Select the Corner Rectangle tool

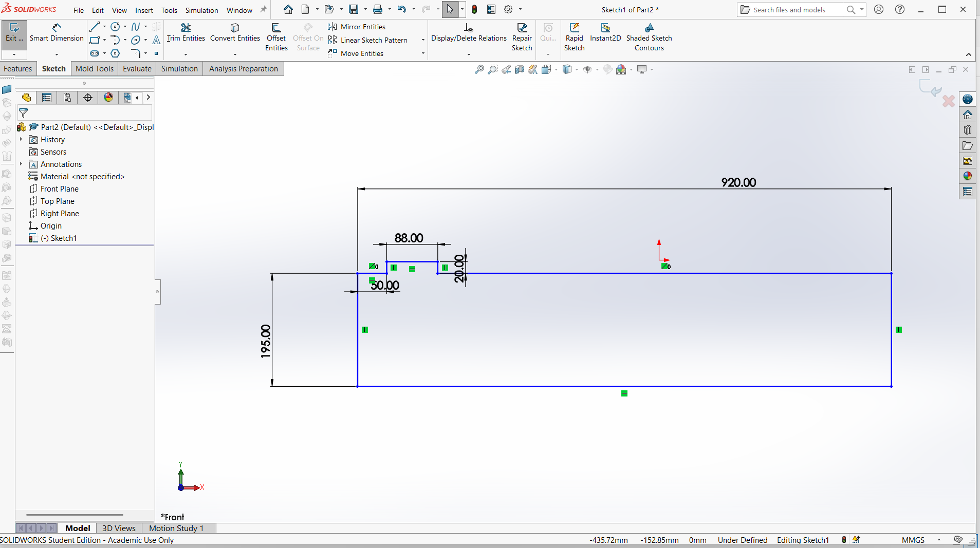click(x=95, y=40)
